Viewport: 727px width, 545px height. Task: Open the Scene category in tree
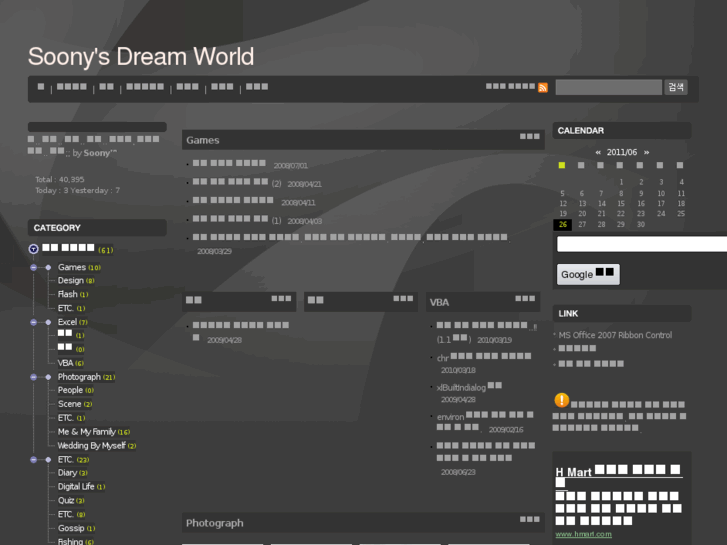point(70,404)
